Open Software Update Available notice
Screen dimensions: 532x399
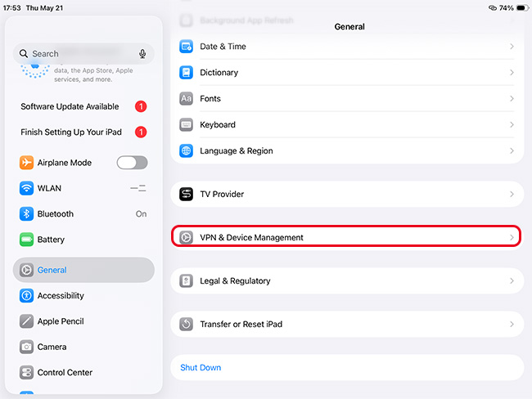[x=70, y=106]
